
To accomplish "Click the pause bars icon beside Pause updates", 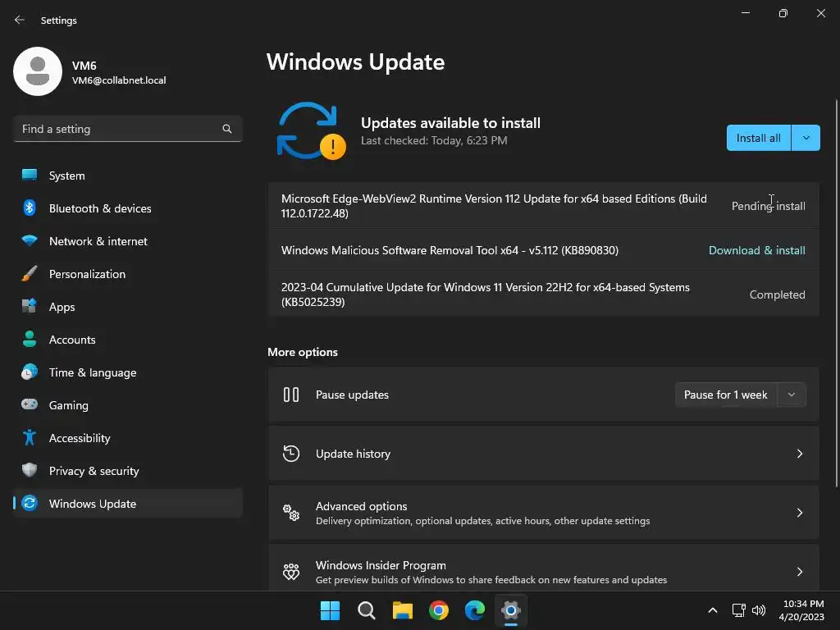I will click(x=291, y=395).
